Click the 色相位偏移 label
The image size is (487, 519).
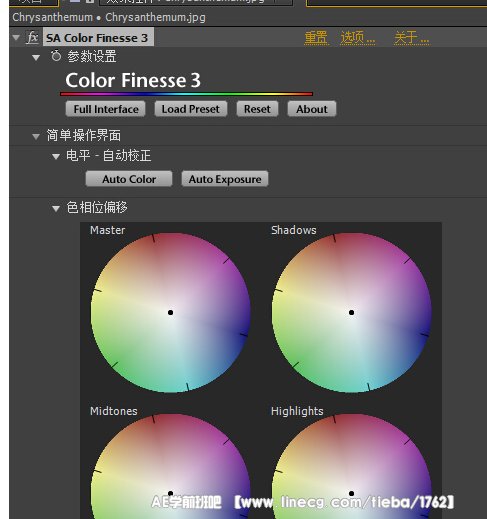pyautogui.click(x=97, y=207)
